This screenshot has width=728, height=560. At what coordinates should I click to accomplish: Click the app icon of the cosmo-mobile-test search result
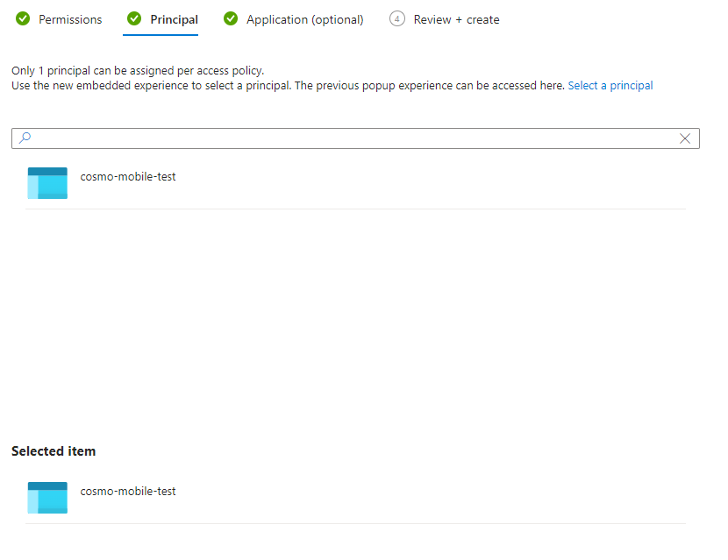tap(47, 183)
